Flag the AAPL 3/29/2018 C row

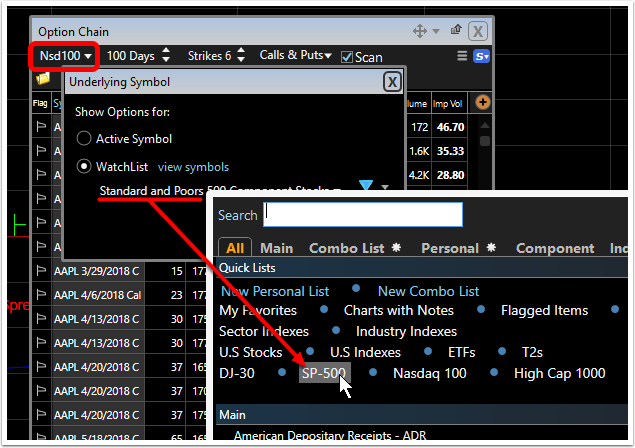coord(41,271)
